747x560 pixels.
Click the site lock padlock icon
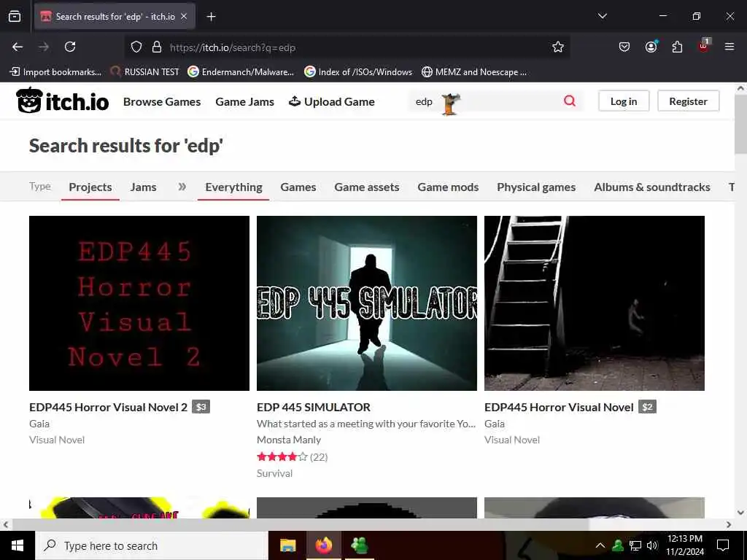click(x=156, y=47)
